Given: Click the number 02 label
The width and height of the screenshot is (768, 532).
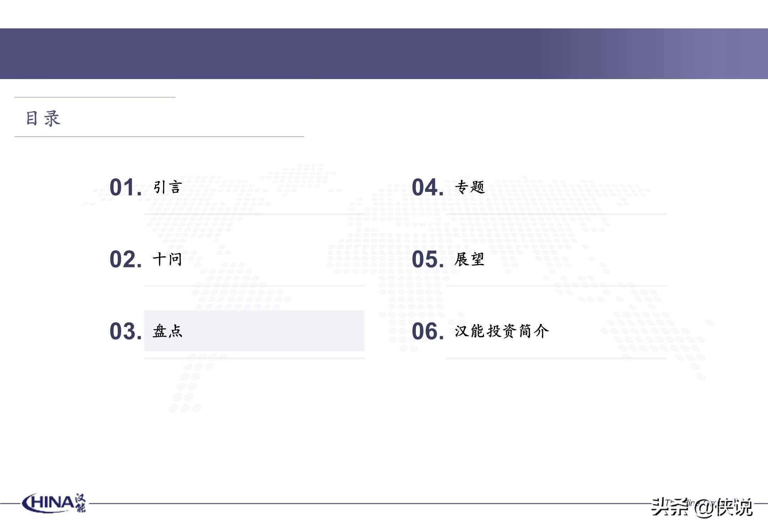Looking at the screenshot, I should tap(126, 259).
